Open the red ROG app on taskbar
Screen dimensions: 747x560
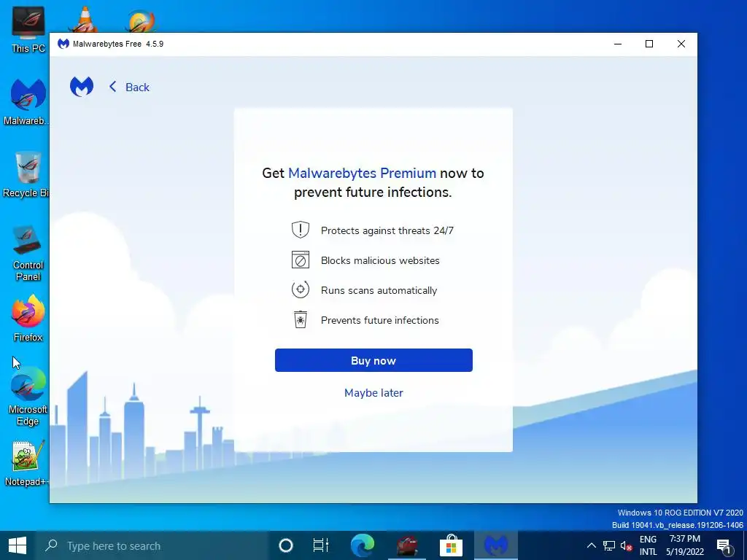[x=407, y=545]
